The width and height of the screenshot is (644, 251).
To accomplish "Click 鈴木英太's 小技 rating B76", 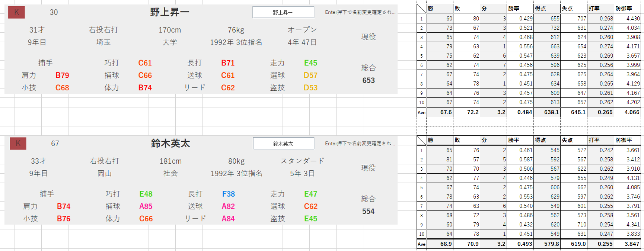I will tap(64, 219).
